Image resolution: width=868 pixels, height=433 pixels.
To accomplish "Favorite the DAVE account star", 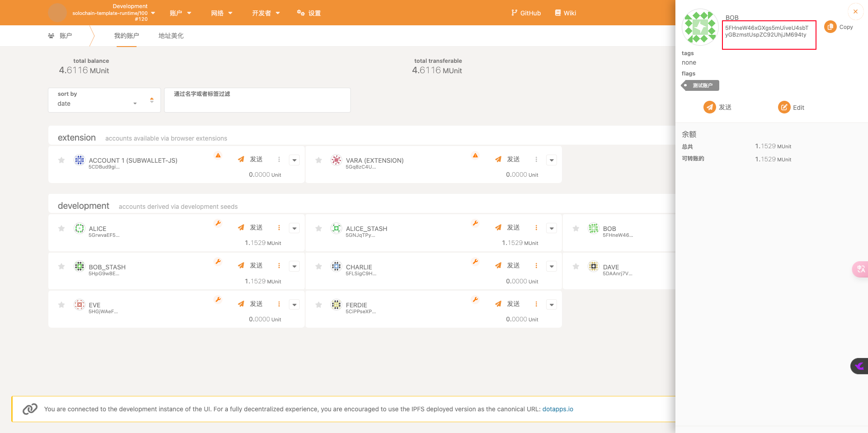I will pos(576,267).
